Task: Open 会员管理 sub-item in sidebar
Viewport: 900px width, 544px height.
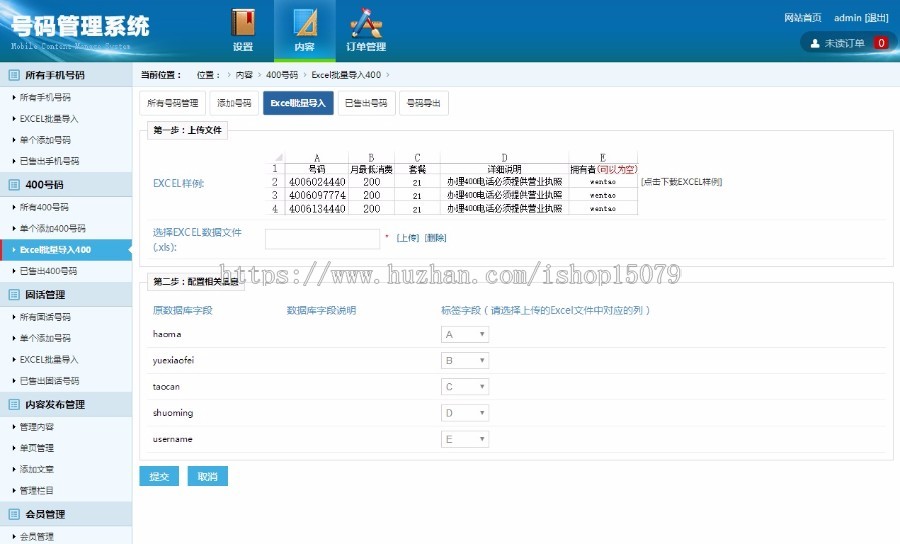Action: click(37, 537)
